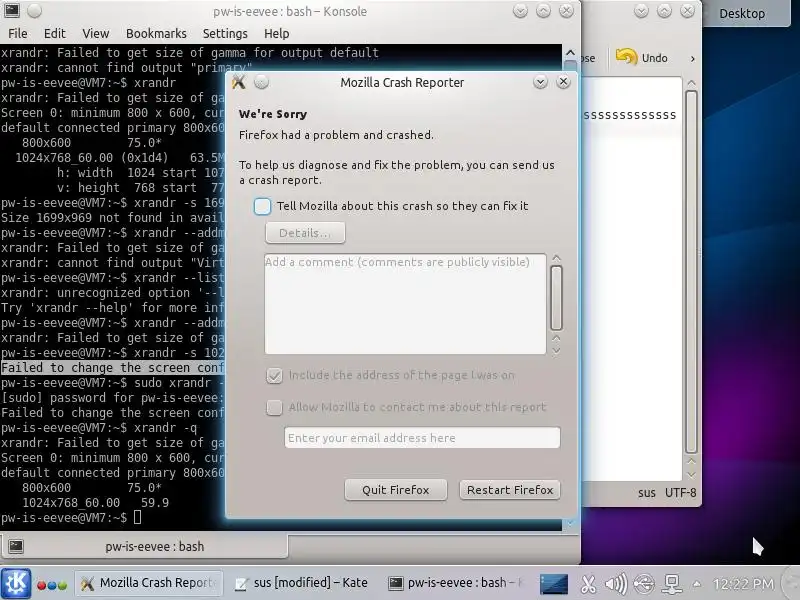800x600 pixels.
Task: Maximize the Konsole window
Action: click(x=543, y=11)
